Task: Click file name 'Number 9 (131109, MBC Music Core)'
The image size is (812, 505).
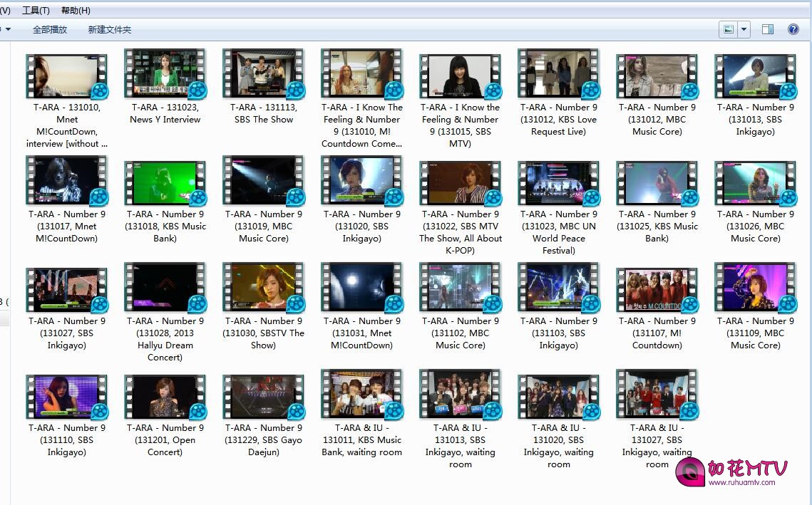Action: [756, 333]
